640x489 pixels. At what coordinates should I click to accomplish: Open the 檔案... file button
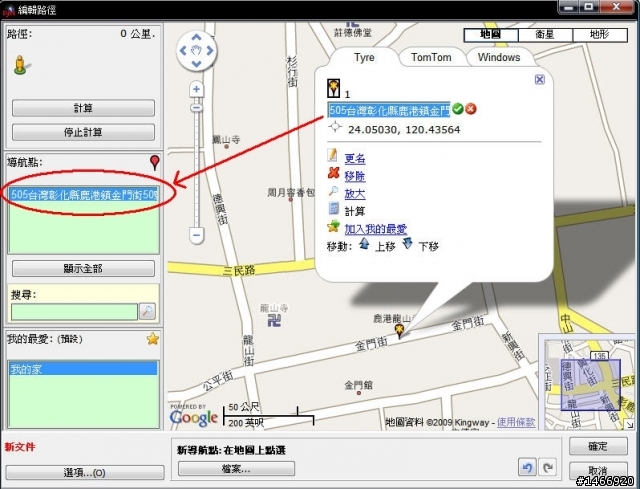coord(236,469)
